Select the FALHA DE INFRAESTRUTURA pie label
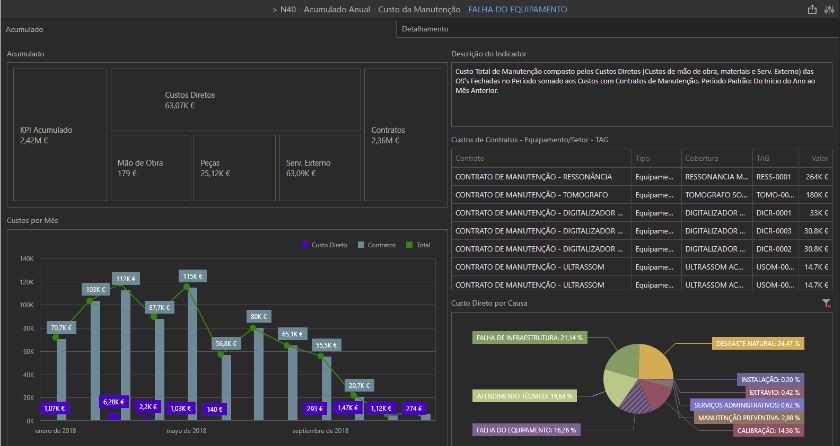This screenshot has height=446, width=840. (530, 337)
